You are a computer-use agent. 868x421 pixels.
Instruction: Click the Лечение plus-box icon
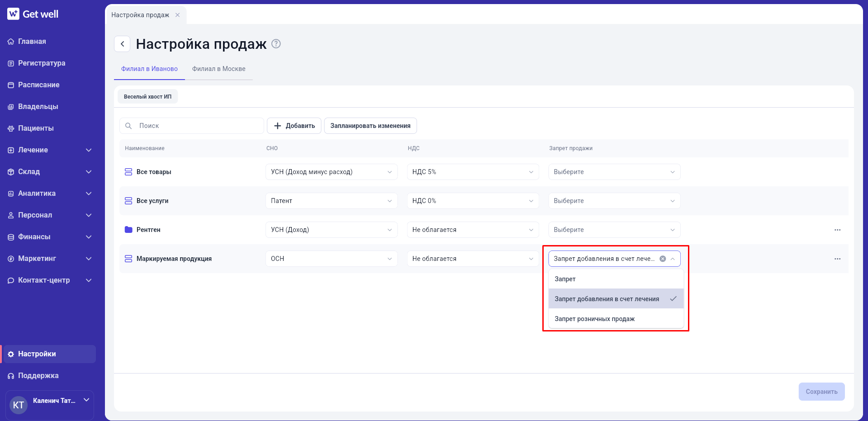(x=11, y=150)
